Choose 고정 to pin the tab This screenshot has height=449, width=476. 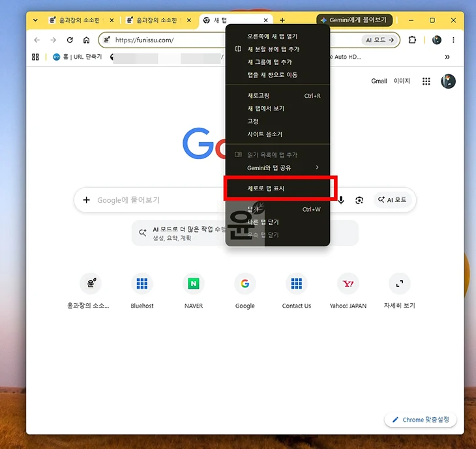pos(278,121)
